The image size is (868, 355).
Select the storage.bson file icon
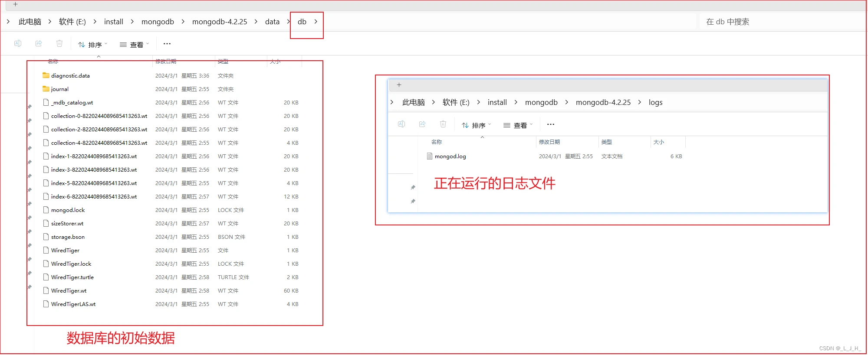click(46, 237)
